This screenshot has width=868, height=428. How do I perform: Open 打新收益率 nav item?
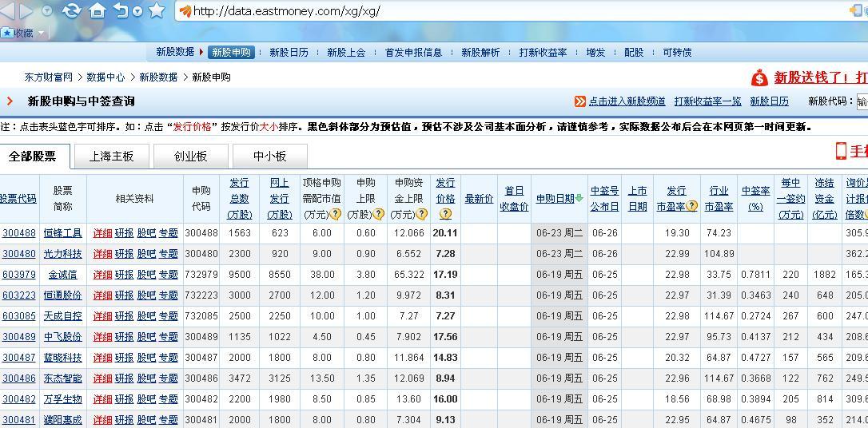pyautogui.click(x=543, y=53)
